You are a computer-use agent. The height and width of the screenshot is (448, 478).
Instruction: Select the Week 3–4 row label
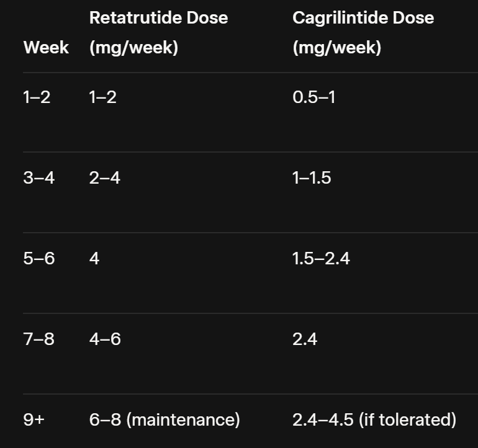tap(38, 178)
